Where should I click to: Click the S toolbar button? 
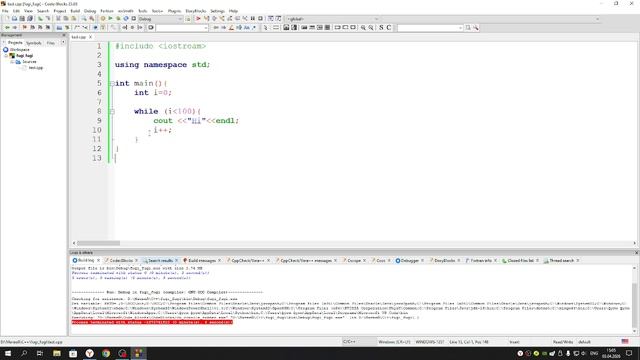point(381,28)
